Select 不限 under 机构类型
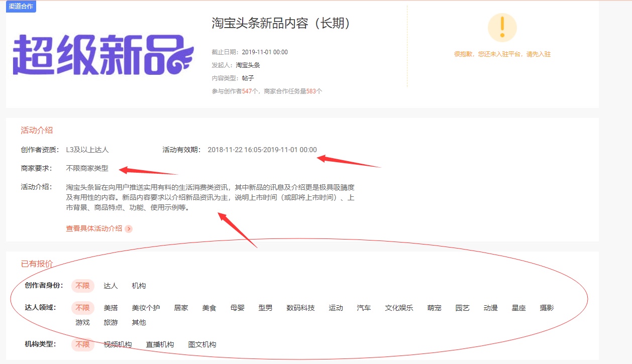This screenshot has width=632, height=364. (x=82, y=344)
